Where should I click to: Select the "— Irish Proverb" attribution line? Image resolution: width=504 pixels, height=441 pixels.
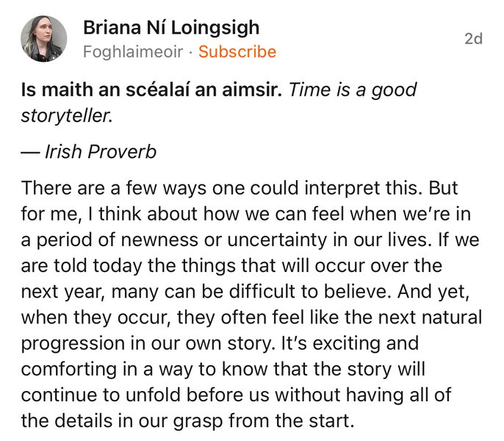click(x=90, y=152)
